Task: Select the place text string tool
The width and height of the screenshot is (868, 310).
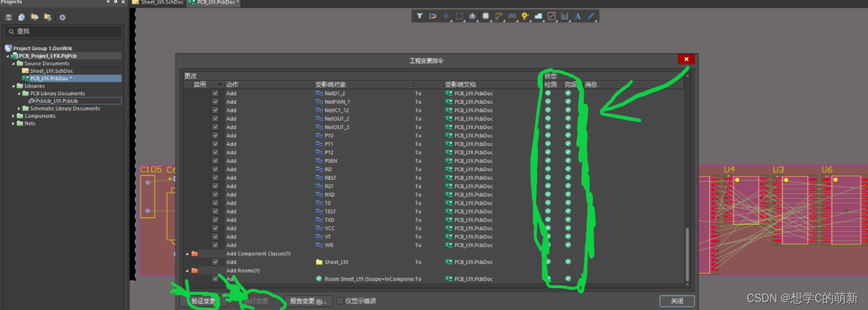Action: 578,16
